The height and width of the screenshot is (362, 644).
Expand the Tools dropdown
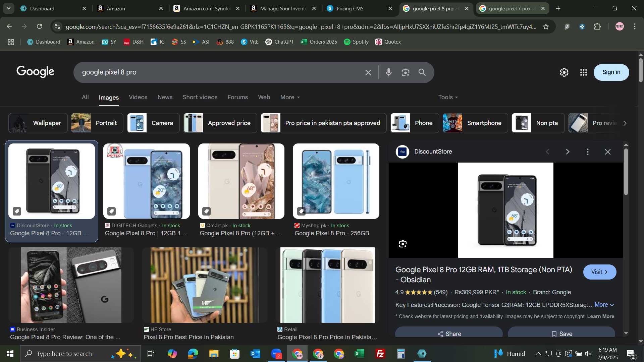click(x=448, y=97)
